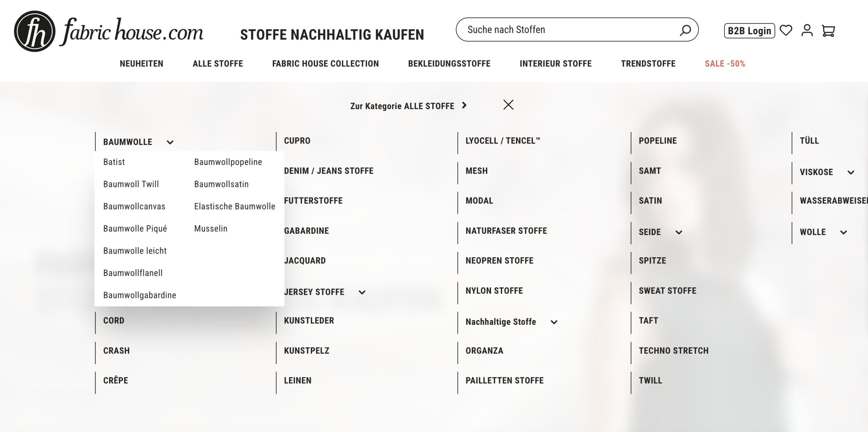Select Elastische Baumwolle subcategory

[x=235, y=206]
